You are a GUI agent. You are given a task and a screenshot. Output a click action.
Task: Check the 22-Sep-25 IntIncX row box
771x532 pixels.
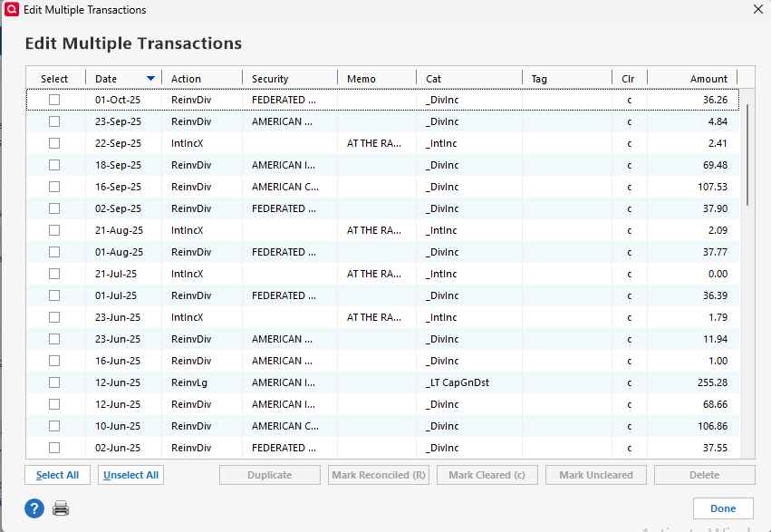[54, 143]
